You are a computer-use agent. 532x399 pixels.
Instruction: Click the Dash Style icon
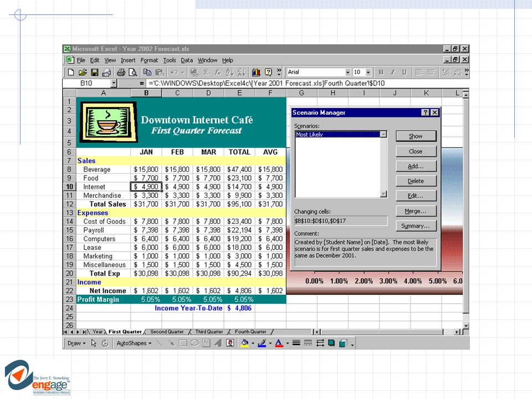tap(308, 343)
